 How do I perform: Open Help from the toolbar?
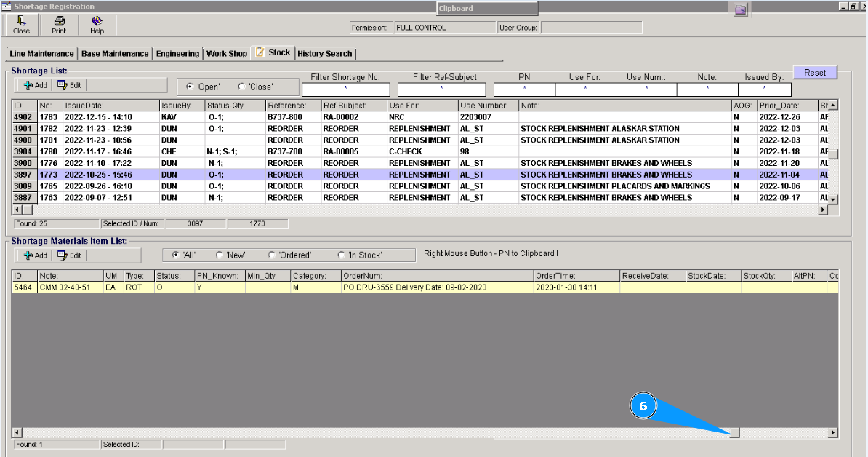click(x=97, y=25)
